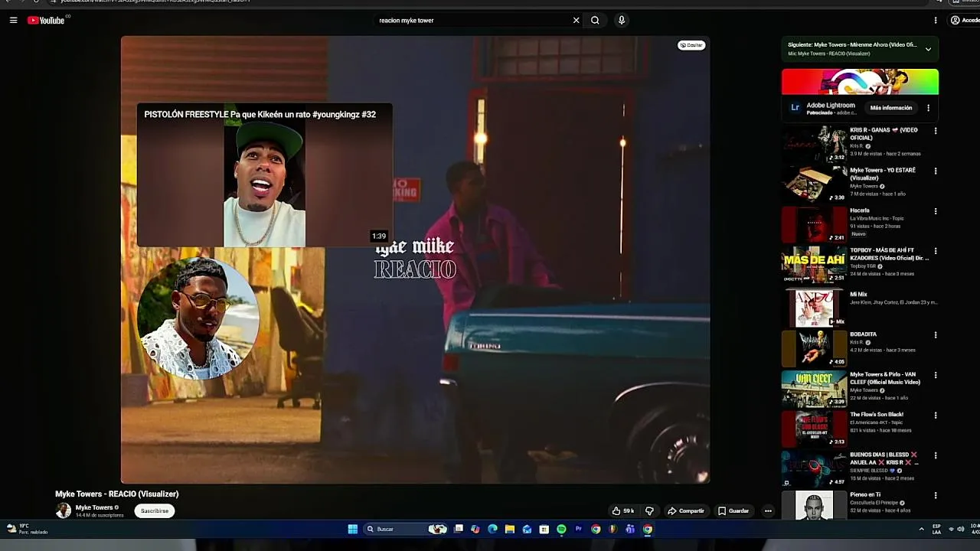Screen dimensions: 980x551
Task: Open the weather widget in taskbar corner
Action: (28, 529)
